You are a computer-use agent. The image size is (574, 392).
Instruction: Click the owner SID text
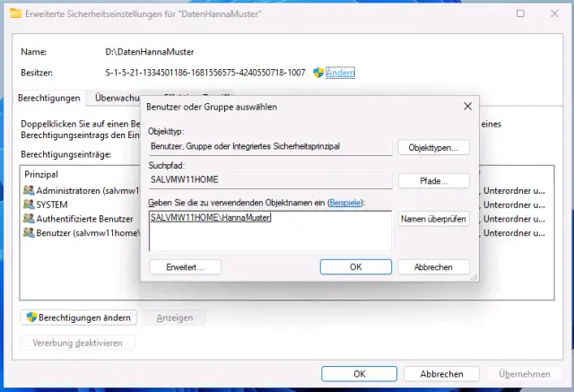pyautogui.click(x=205, y=73)
